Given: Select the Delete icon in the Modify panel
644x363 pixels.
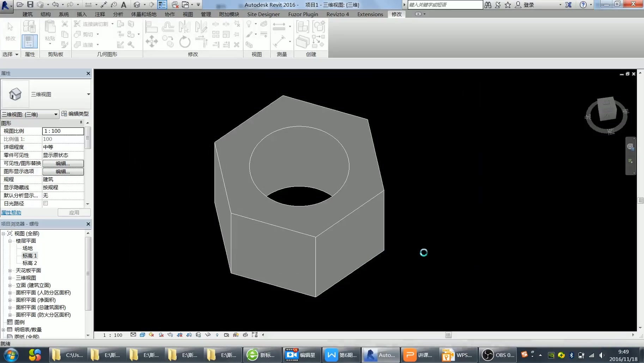Looking at the screenshot, I should (x=237, y=45).
